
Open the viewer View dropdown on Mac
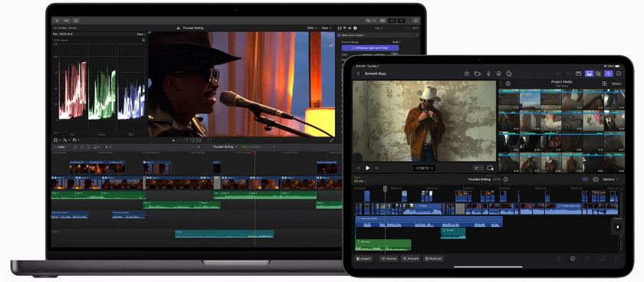326,28
